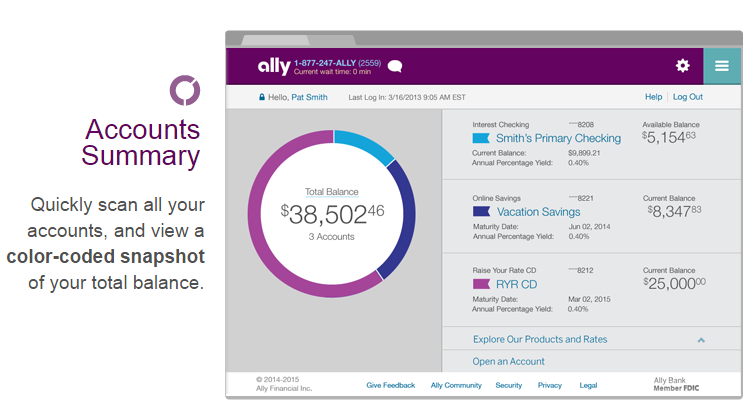The width and height of the screenshot is (751, 412).
Task: Open RYR CD account details
Action: tap(516, 285)
